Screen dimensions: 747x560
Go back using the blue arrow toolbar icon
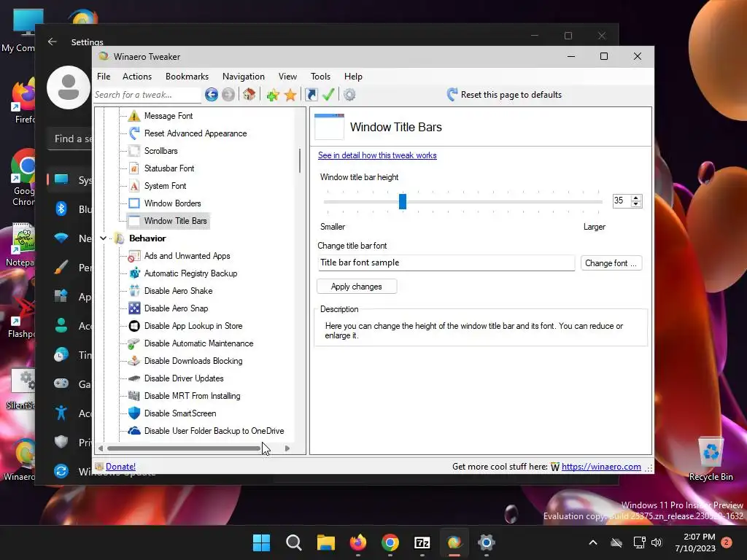pos(212,94)
